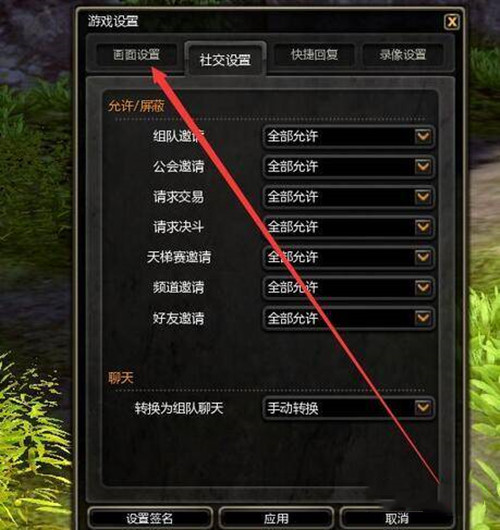The image size is (500, 530).
Task: Open the 请求交易 dropdown arrow
Action: coord(423,197)
